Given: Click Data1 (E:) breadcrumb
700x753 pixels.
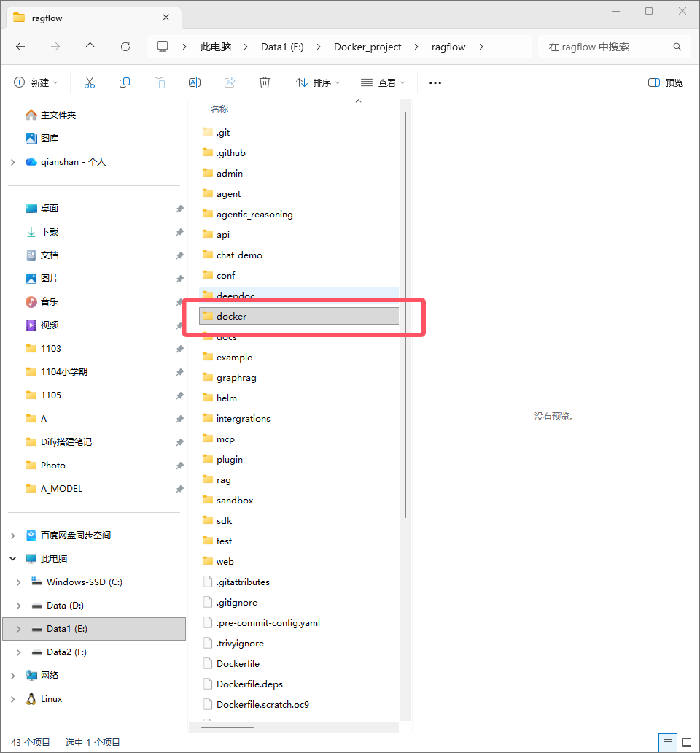Looking at the screenshot, I should tap(282, 47).
